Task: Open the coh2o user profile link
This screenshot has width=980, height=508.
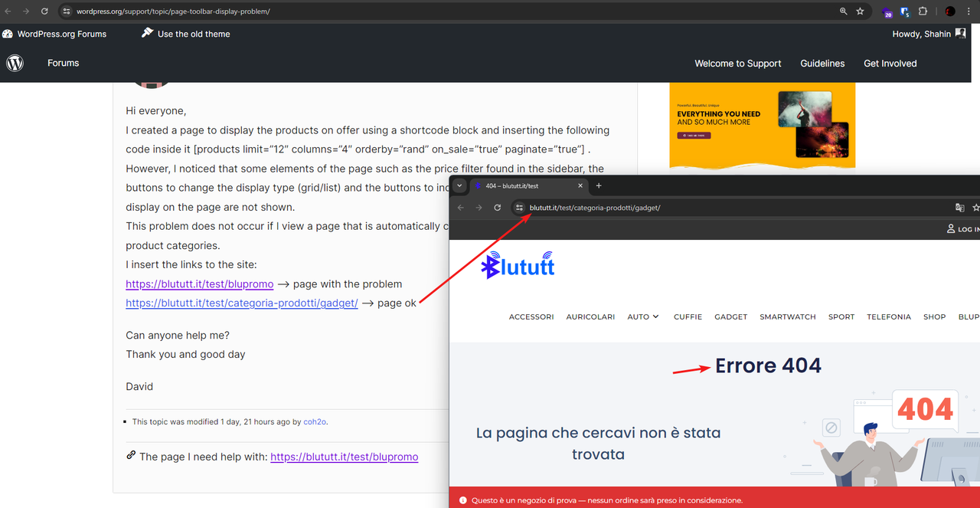Action: [x=315, y=421]
